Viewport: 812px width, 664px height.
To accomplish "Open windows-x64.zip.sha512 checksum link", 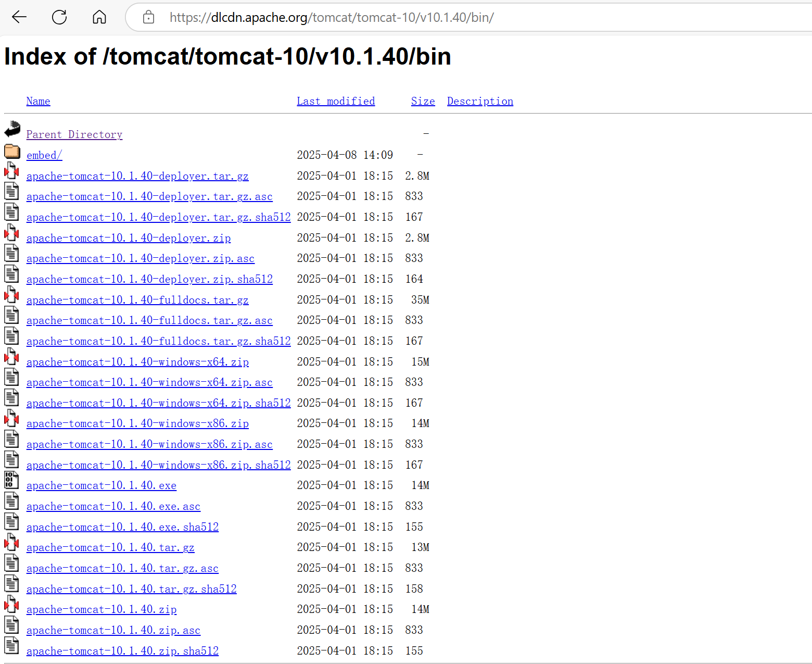I will click(159, 403).
